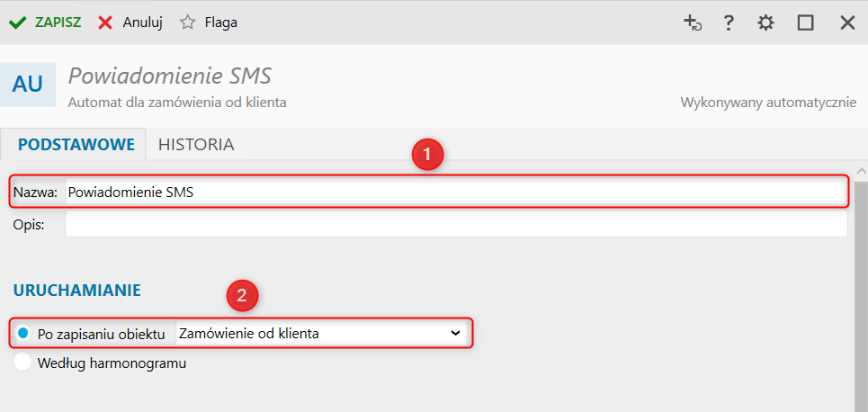The width and height of the screenshot is (868, 412).
Task: Click the green ZAPISZ checkmark icon
Action: click(18, 22)
